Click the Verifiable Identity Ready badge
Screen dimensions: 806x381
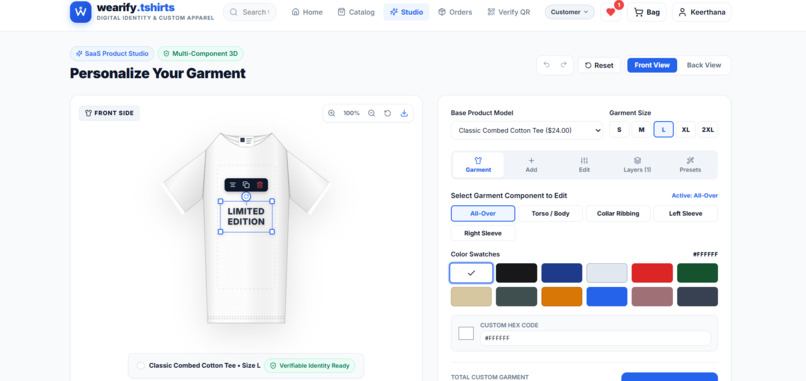point(309,366)
